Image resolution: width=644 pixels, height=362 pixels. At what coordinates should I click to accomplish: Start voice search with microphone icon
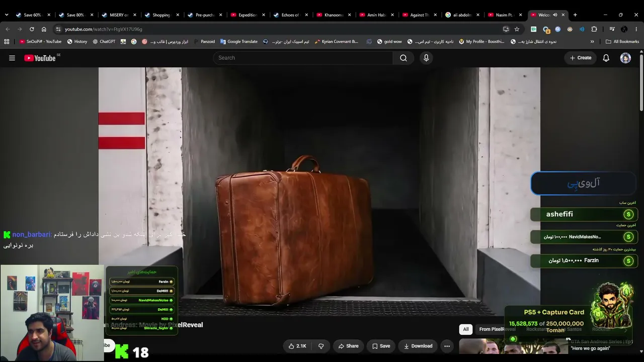426,58
